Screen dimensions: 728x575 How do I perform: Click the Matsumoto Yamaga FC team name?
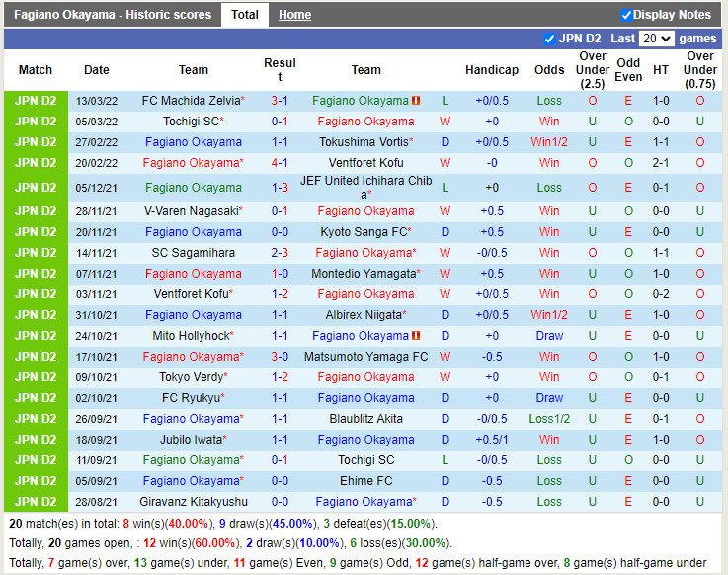tap(365, 357)
